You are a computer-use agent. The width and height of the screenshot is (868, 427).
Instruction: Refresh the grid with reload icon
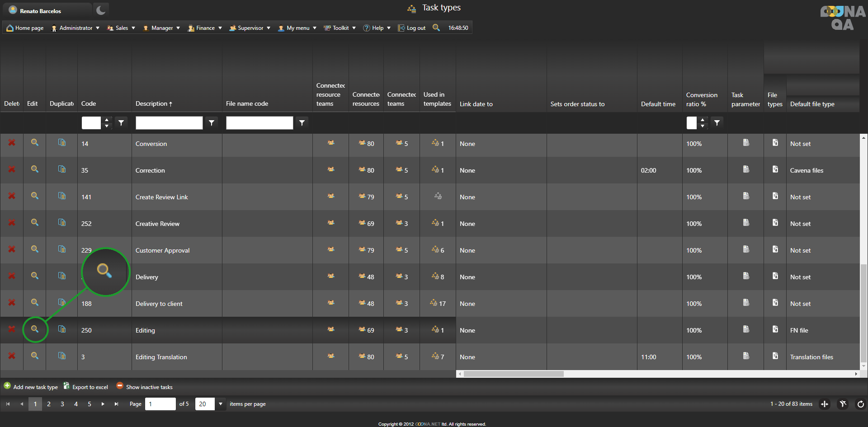coord(860,404)
